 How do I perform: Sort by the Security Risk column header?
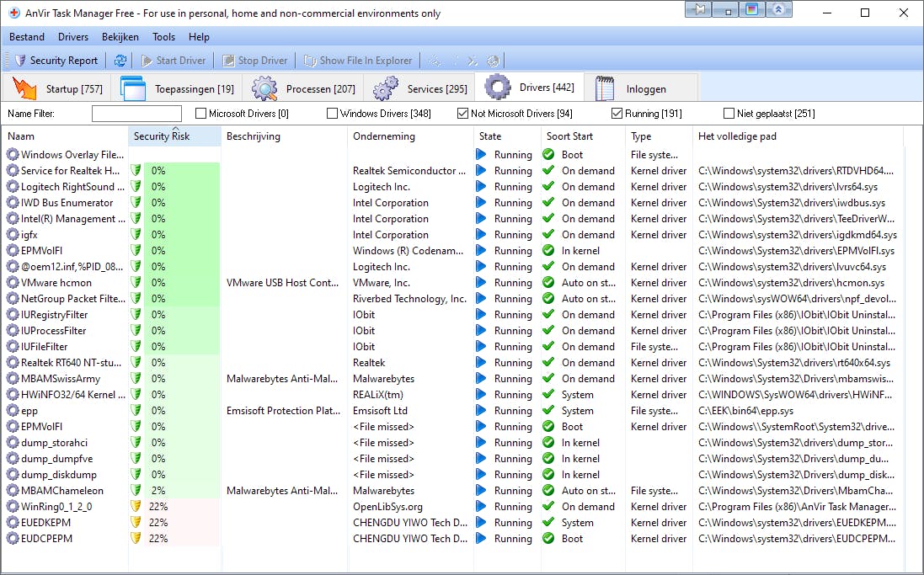coord(162,136)
